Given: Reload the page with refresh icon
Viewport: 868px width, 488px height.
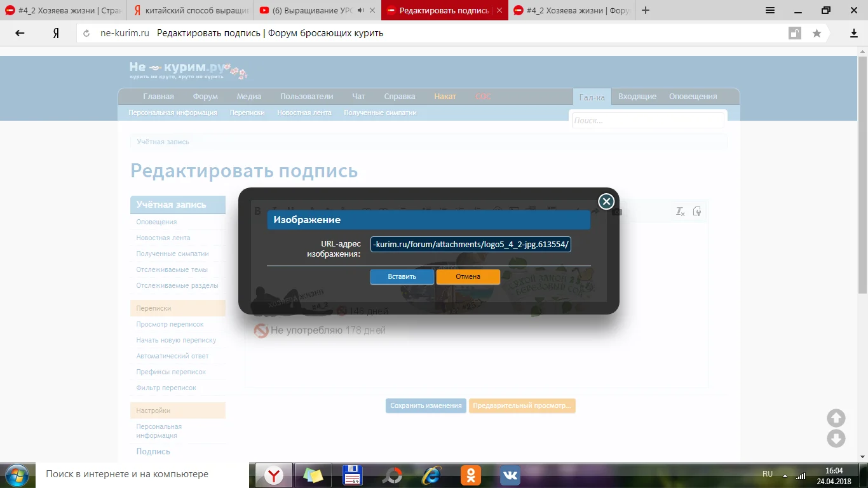Looking at the screenshot, I should [x=86, y=33].
